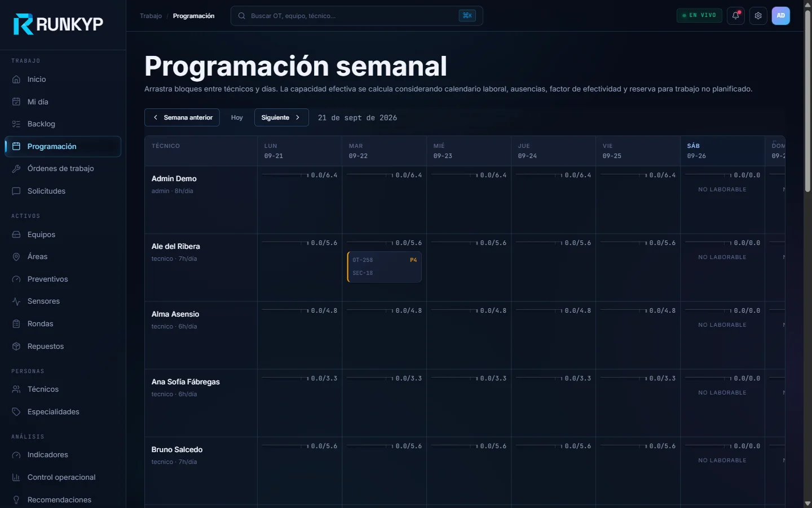Click the Admin Demo Monday capacity bar 0.0/6.4

tap(299, 176)
